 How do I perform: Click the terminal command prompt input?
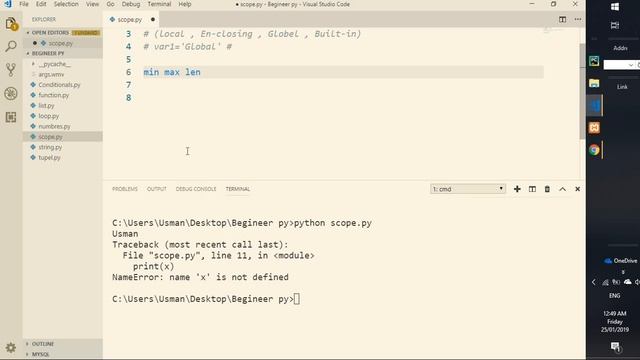296,299
